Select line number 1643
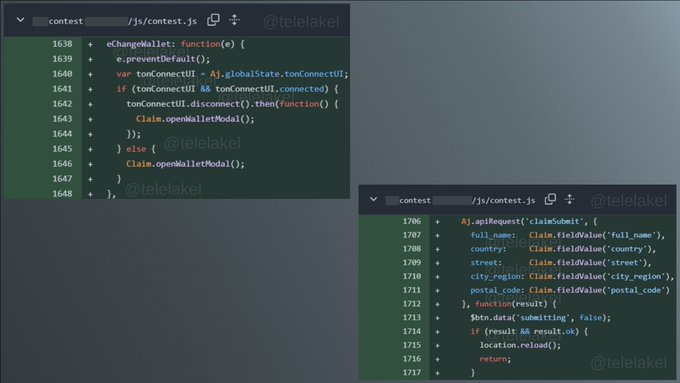This screenshot has width=680, height=383. pyautogui.click(x=62, y=119)
